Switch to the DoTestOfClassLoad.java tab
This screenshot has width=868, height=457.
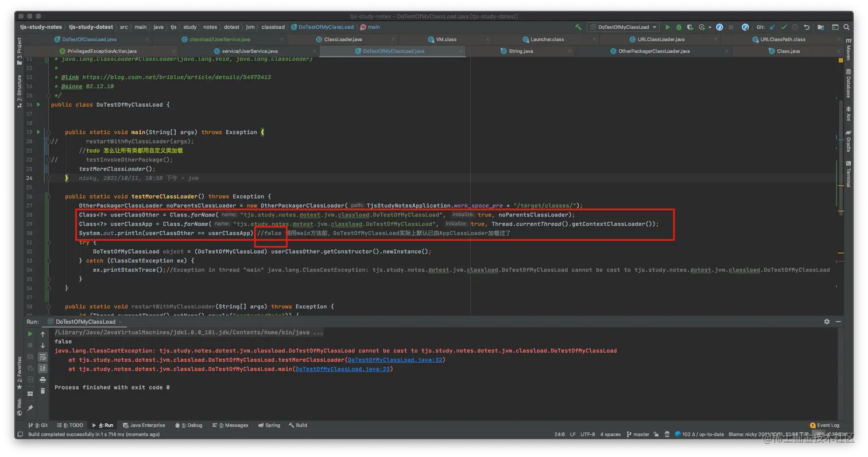tap(89, 40)
